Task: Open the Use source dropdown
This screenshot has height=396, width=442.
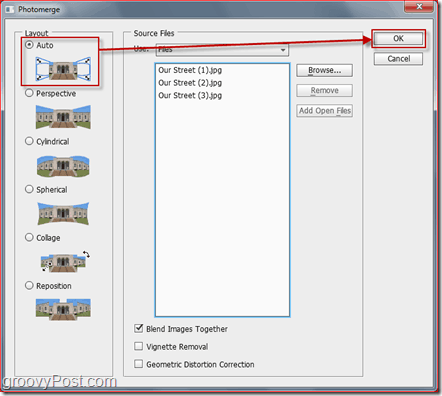Action: click(x=222, y=50)
